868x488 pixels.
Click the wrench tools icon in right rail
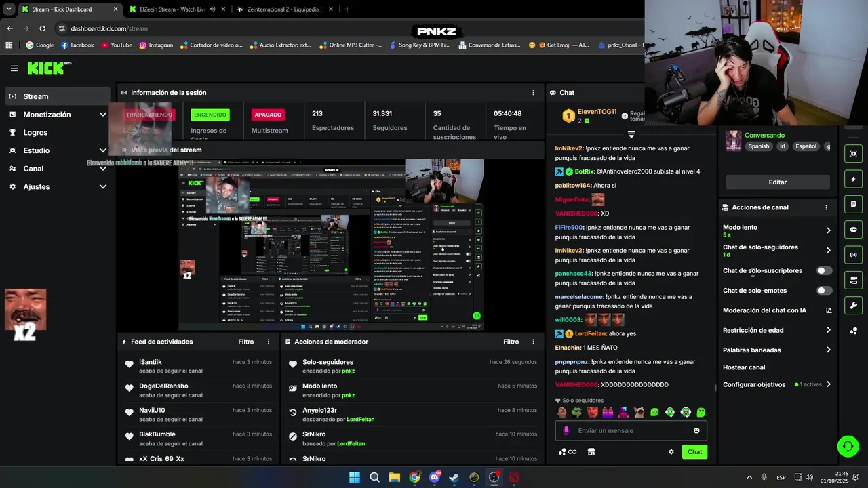coord(853,306)
